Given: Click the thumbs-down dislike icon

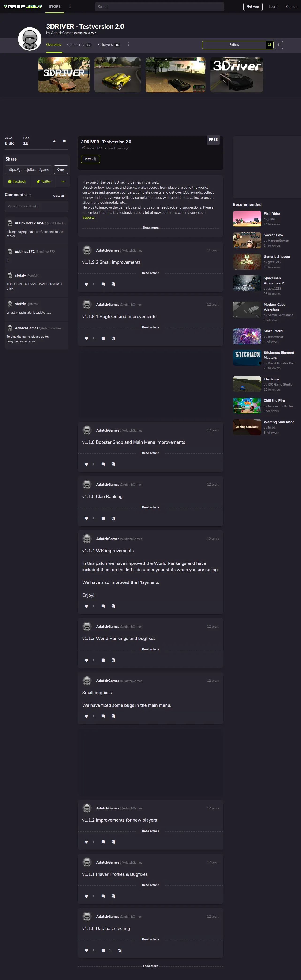Looking at the screenshot, I should click(64, 141).
